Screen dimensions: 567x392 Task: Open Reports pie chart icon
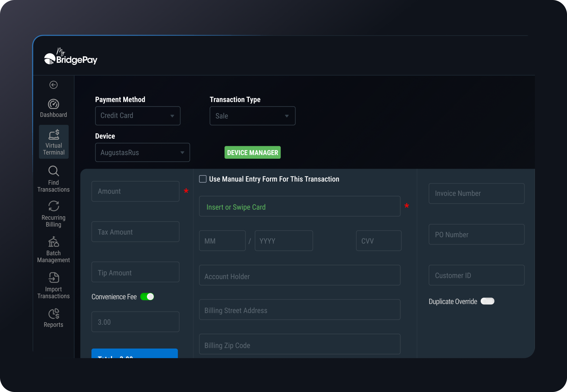pyautogui.click(x=53, y=313)
